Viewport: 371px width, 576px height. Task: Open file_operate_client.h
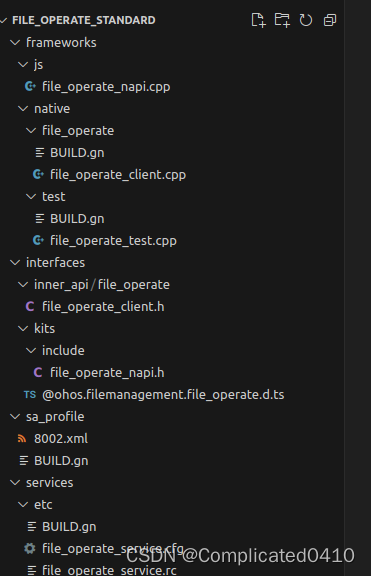point(103,306)
